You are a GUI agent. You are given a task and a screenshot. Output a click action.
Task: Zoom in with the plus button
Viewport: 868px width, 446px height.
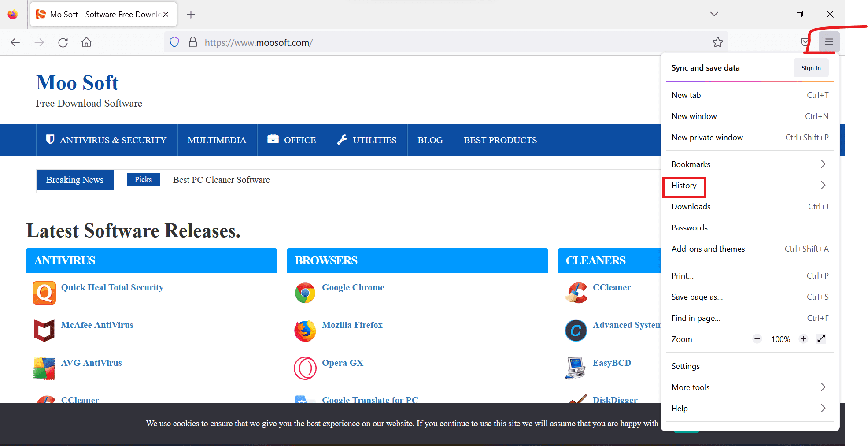pyautogui.click(x=803, y=339)
